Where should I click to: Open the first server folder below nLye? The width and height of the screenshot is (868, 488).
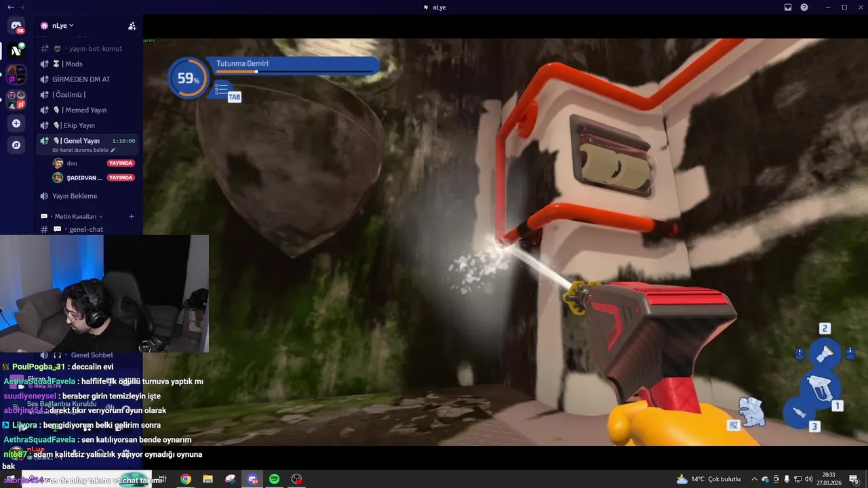tap(16, 74)
